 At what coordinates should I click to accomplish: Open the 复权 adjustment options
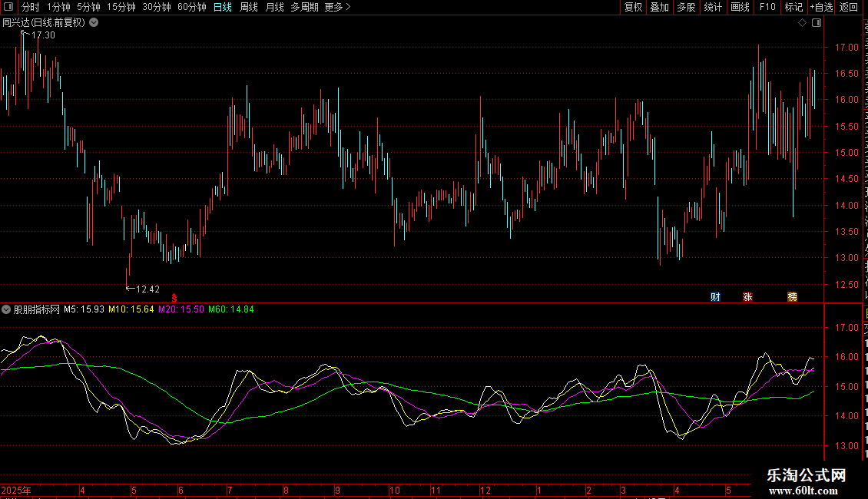pos(633,7)
